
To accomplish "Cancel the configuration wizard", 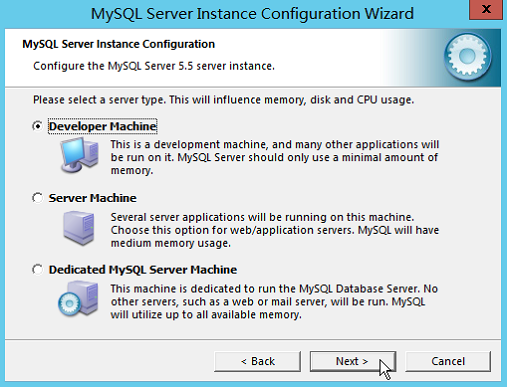I will click(448, 361).
